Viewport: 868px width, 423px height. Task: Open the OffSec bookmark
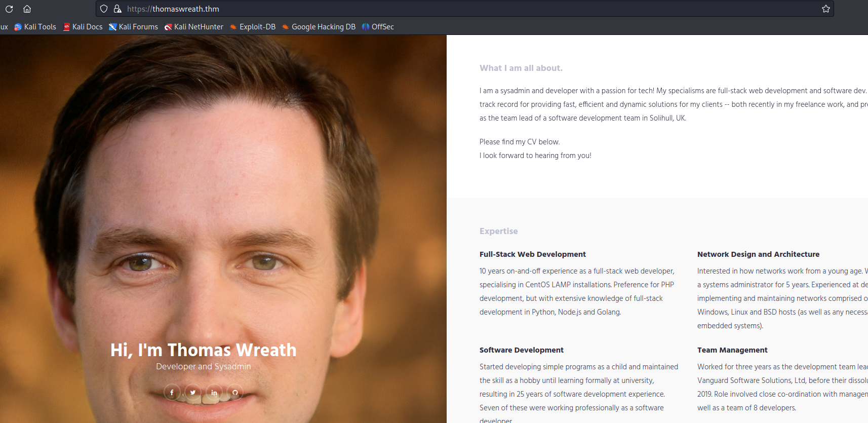point(378,27)
